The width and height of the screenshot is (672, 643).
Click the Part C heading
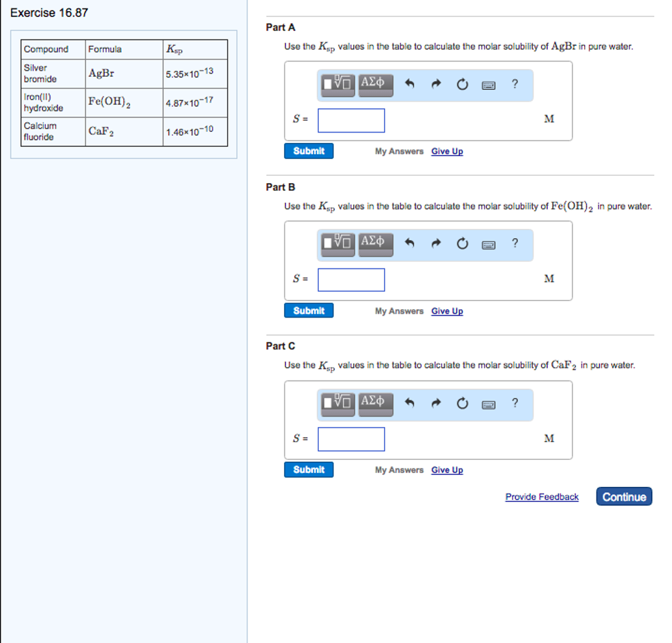tap(281, 346)
